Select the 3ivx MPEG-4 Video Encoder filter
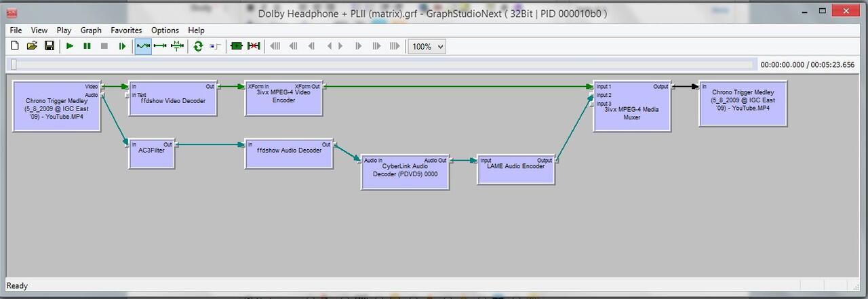Screen dimensions: 868x299 (x=283, y=98)
